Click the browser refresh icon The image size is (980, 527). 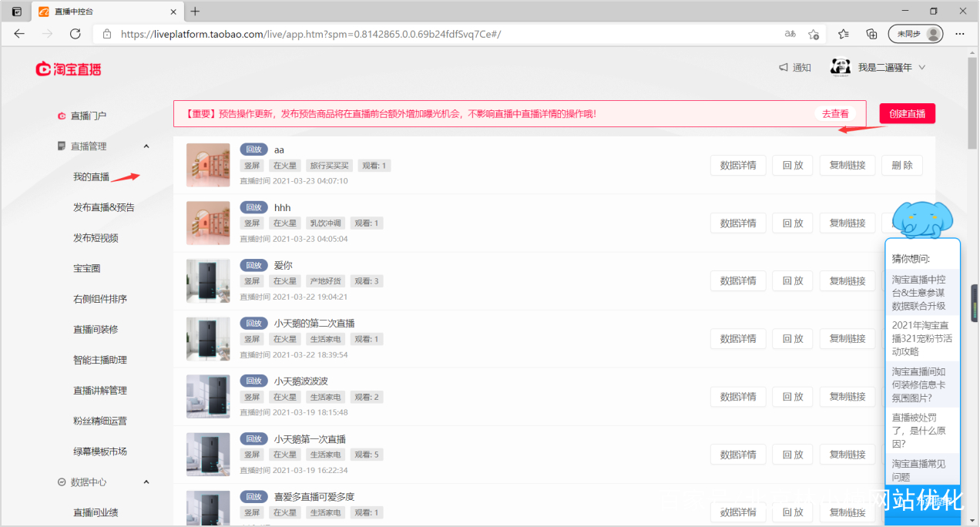pyautogui.click(x=75, y=34)
